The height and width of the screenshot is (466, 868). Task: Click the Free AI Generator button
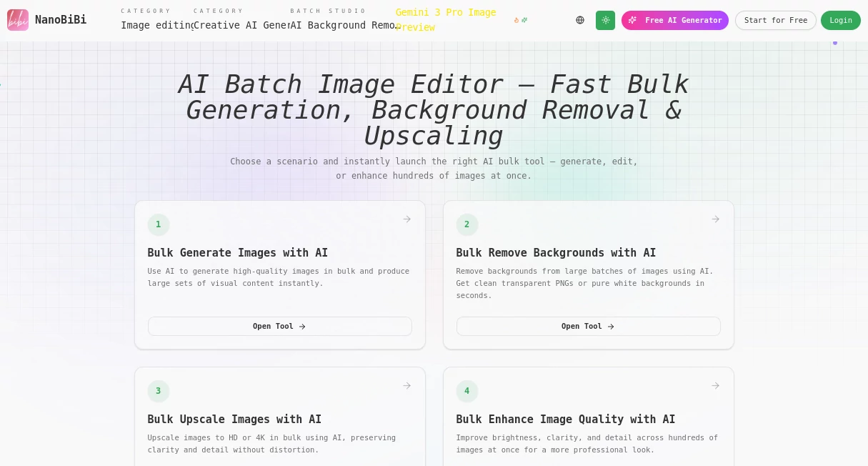pos(674,20)
